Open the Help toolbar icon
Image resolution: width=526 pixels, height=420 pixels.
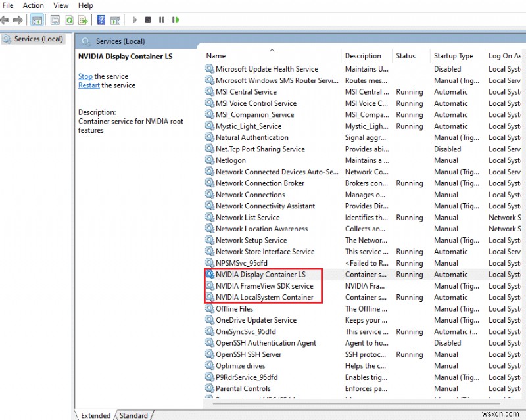point(101,20)
